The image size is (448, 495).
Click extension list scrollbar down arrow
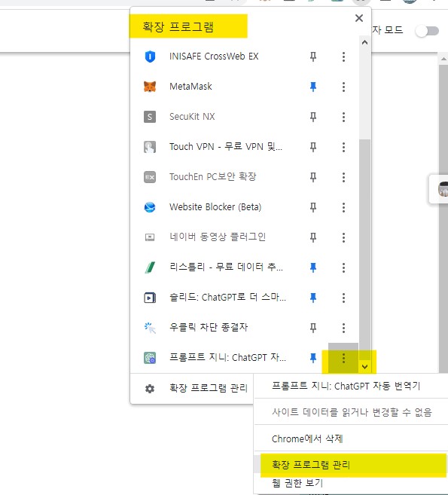tap(364, 367)
